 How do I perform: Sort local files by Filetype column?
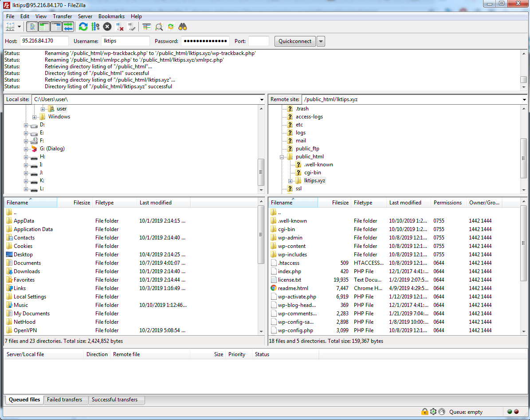pos(114,203)
